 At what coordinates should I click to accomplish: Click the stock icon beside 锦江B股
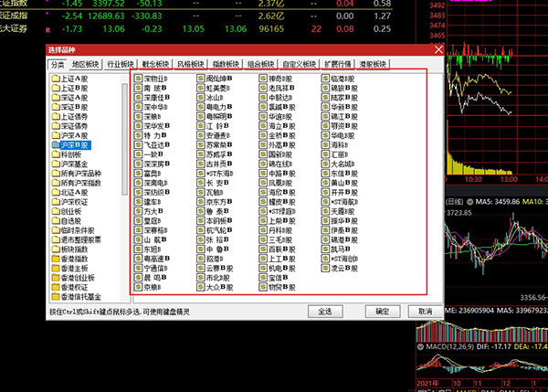(325, 116)
